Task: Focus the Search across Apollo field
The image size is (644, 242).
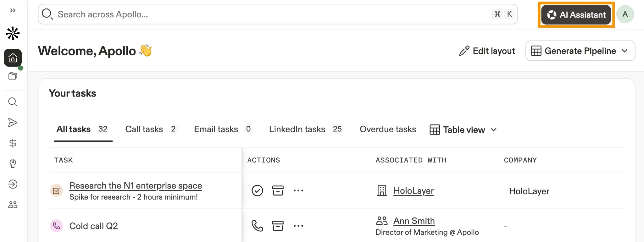Action: click(x=278, y=14)
